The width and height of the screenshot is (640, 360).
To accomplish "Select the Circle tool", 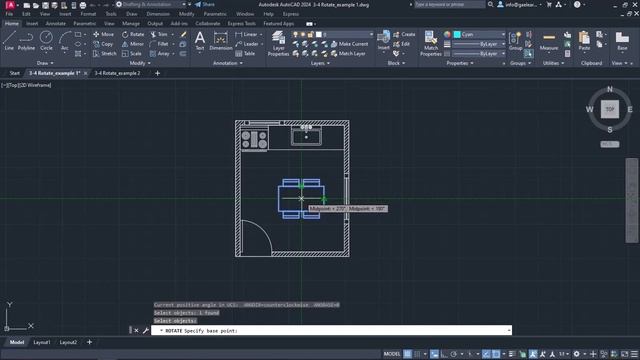I will pos(46,40).
